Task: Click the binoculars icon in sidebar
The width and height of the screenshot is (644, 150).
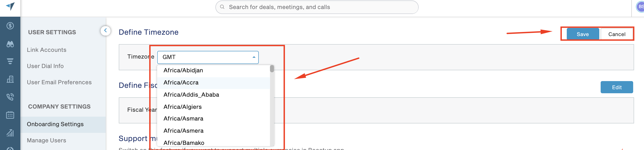Action: pyautogui.click(x=10, y=44)
